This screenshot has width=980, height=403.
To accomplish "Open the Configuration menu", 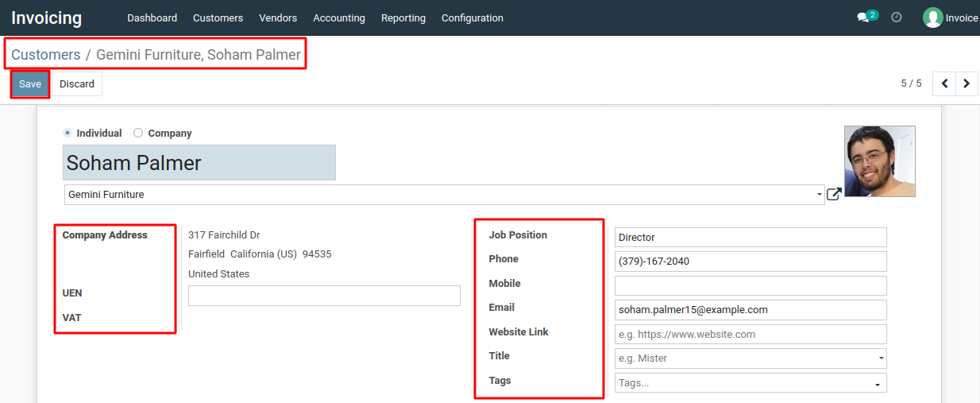I will click(473, 17).
